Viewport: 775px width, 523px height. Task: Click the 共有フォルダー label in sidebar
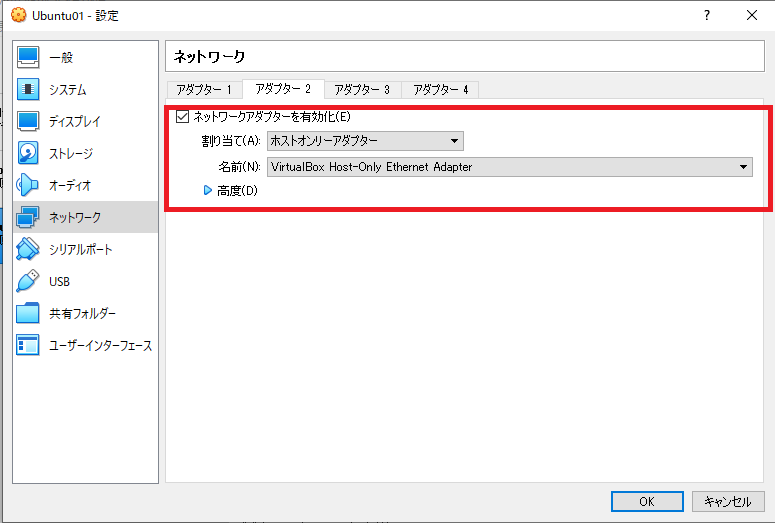click(83, 313)
